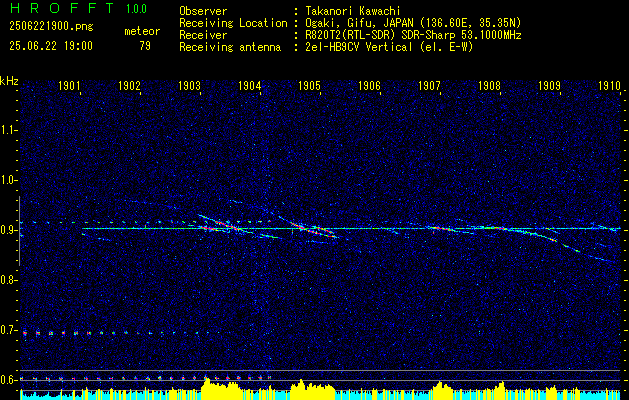Click the bright meteor echo near 1903
The height and width of the screenshot is (400, 629).
click(221, 223)
